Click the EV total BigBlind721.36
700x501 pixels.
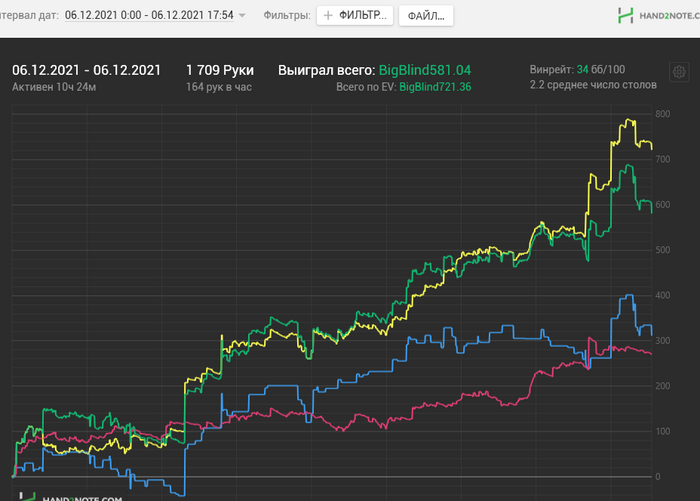click(435, 87)
